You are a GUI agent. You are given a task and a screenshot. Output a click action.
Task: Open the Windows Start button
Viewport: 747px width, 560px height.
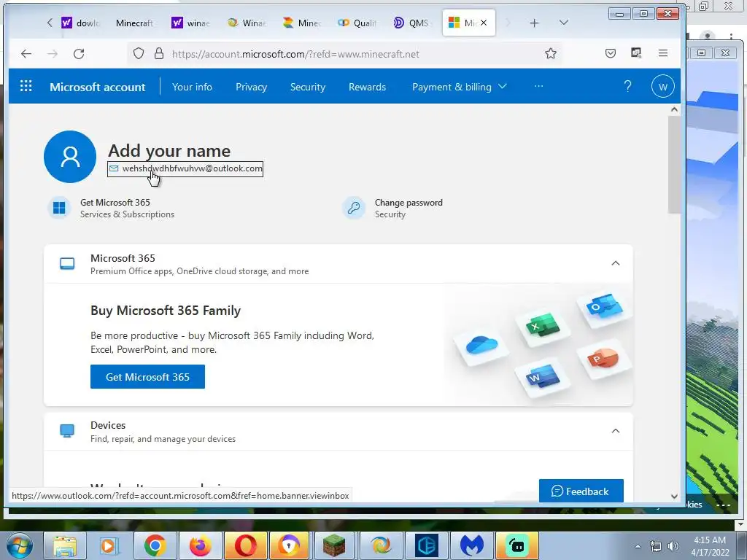20,545
